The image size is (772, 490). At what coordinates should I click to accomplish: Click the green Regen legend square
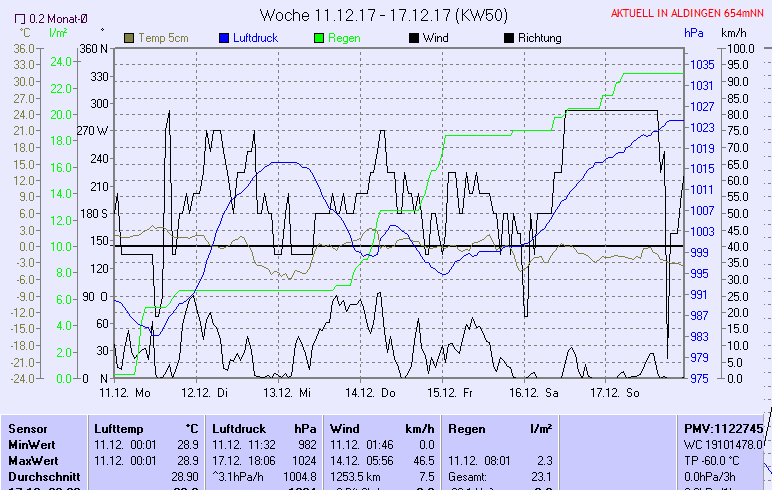pos(319,38)
